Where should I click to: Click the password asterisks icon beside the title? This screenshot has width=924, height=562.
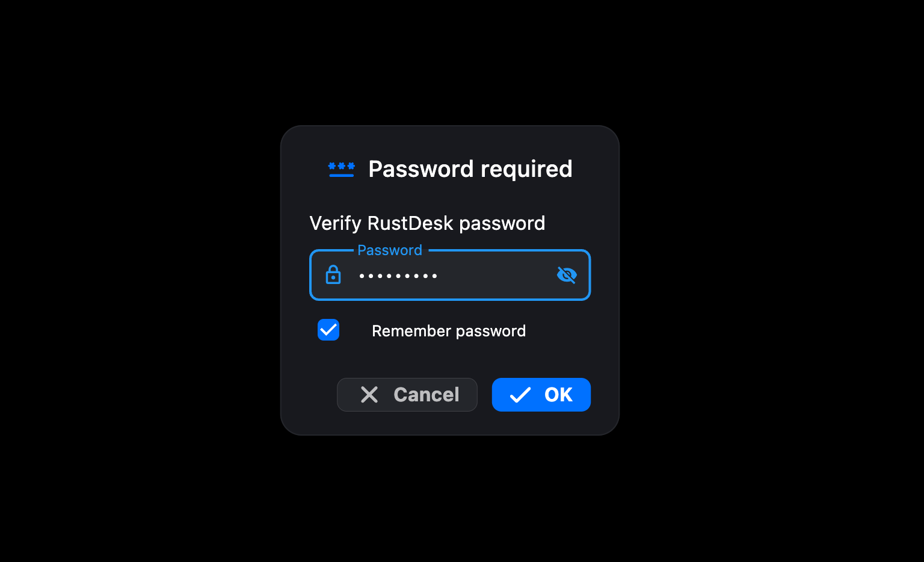(341, 169)
